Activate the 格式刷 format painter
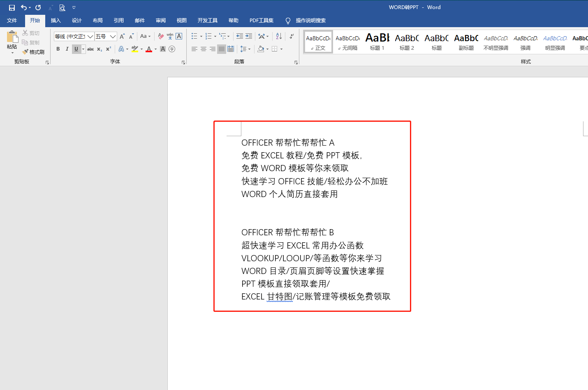The image size is (588, 390). click(x=33, y=52)
